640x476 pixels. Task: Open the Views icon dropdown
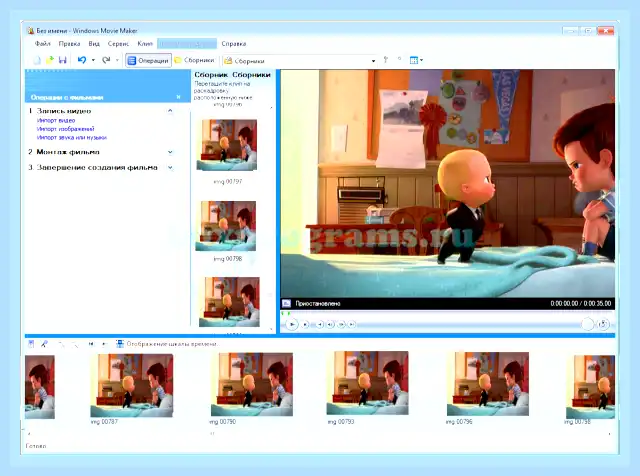coord(416,60)
